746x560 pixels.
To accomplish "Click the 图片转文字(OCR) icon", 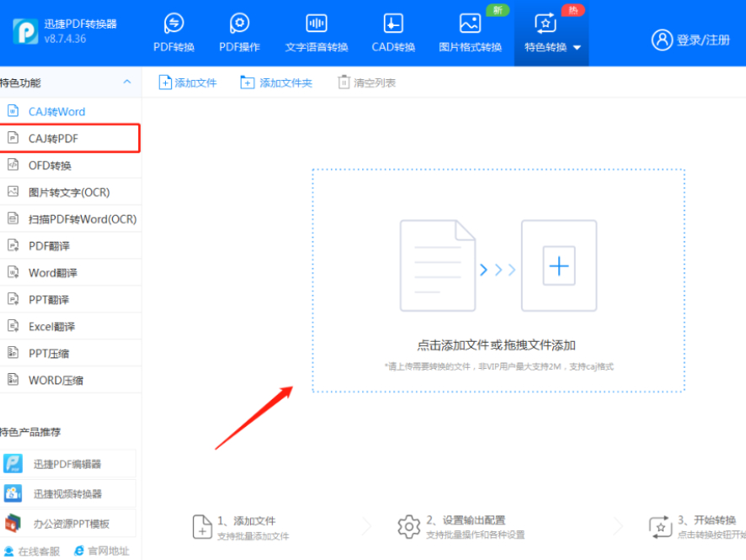I will [13, 192].
